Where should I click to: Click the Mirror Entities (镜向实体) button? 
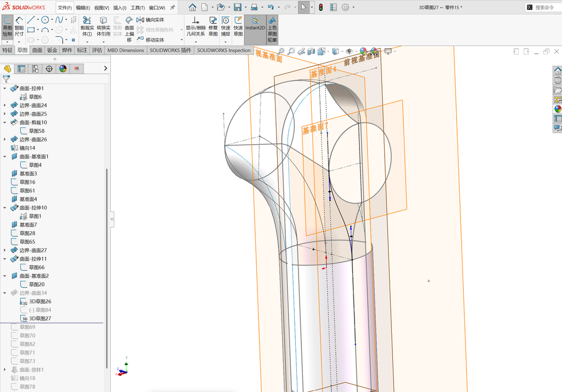(150, 20)
